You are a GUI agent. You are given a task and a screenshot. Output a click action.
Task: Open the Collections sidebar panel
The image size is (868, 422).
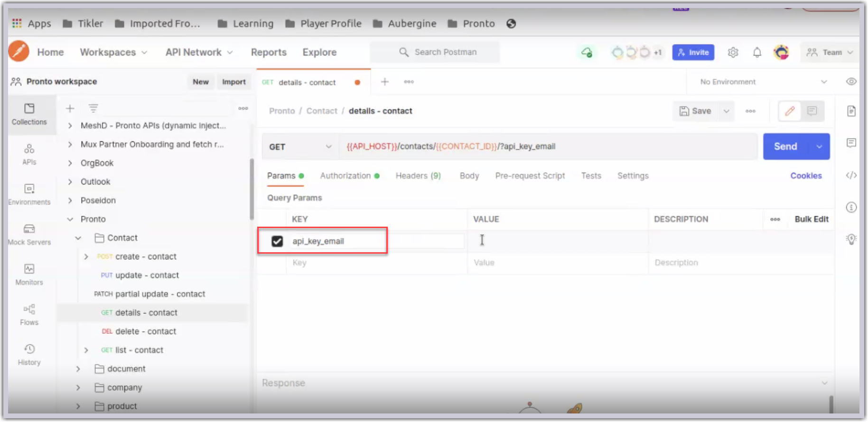pos(29,114)
